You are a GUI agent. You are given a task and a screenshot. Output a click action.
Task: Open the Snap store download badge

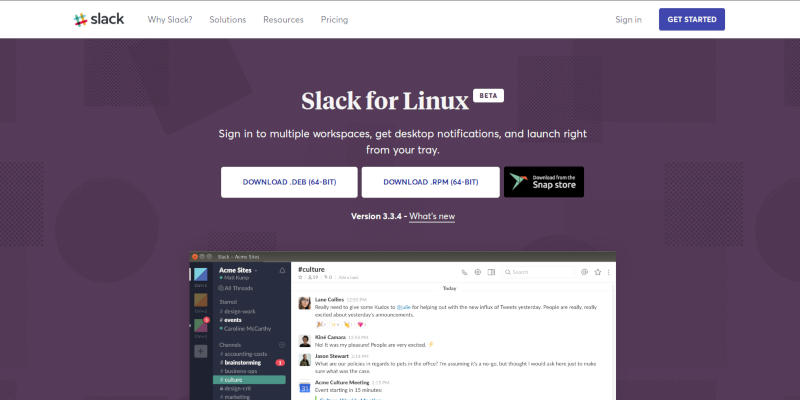click(544, 182)
